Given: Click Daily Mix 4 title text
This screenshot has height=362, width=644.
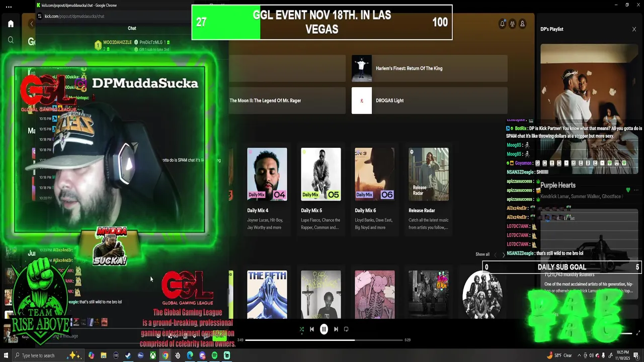Looking at the screenshot, I should [x=258, y=211].
